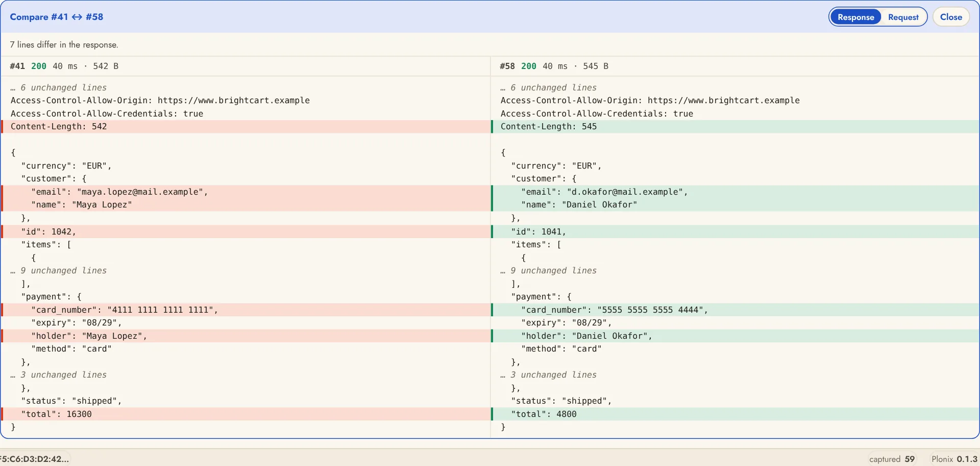Click the "id": 1042 line
The width and height of the screenshot is (980, 466).
coord(246,231)
